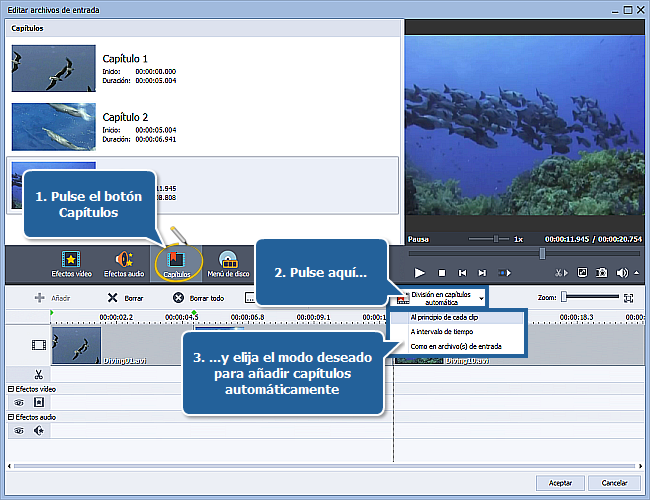Click the Aceptar button

[560, 482]
